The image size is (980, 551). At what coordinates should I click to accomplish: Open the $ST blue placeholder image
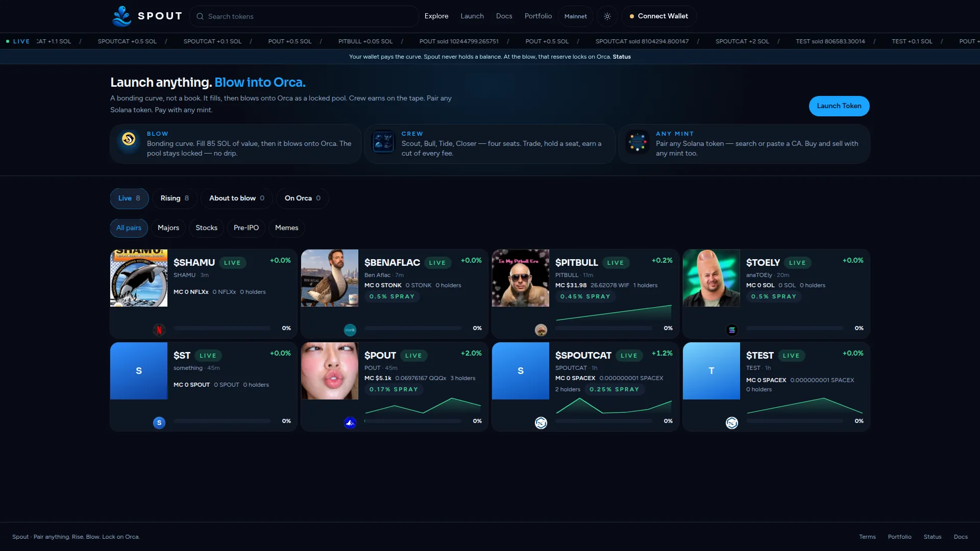(x=139, y=371)
